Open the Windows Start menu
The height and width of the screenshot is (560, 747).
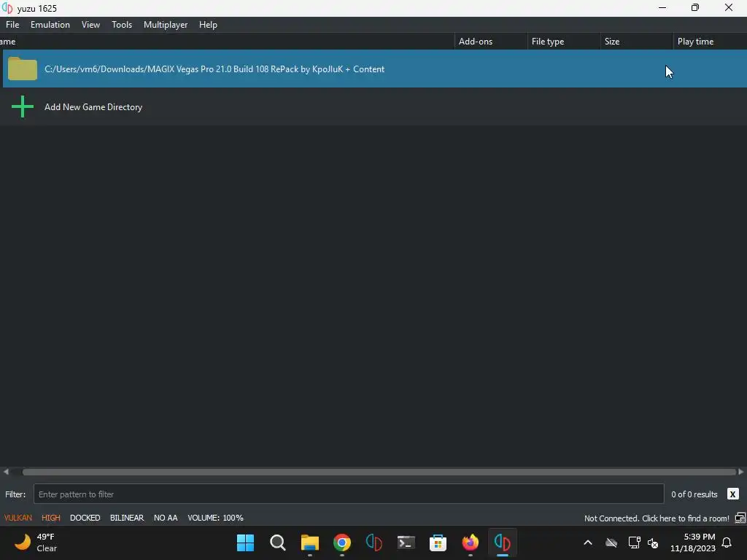(x=245, y=542)
